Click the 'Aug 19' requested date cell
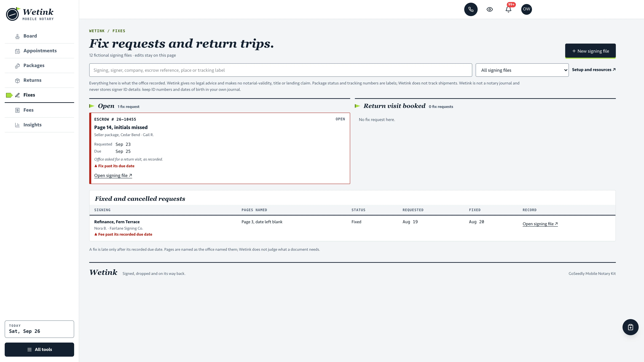The width and height of the screenshot is (644, 362). 410,222
